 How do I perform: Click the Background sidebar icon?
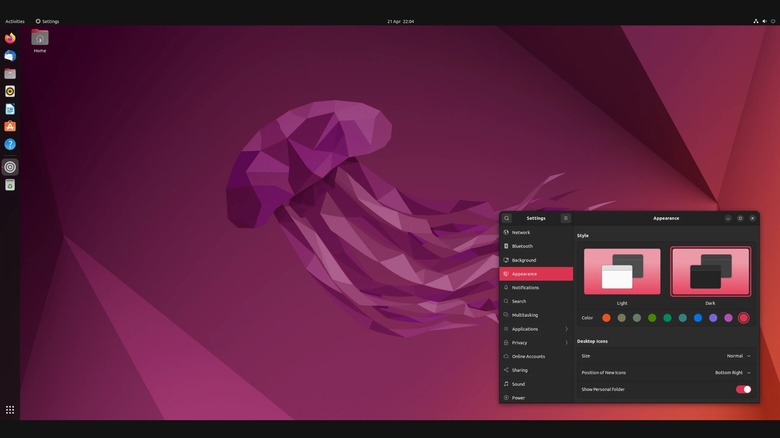tap(506, 260)
